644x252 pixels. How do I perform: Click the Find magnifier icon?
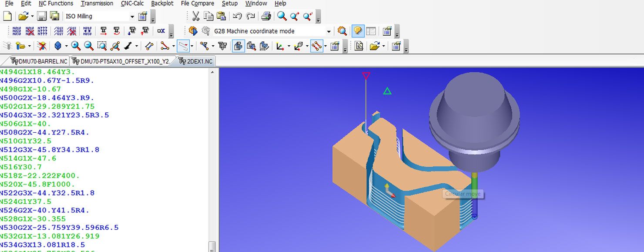[282, 17]
